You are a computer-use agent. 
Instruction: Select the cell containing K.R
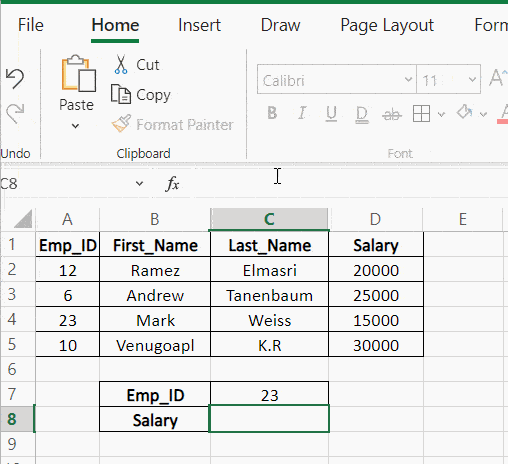[269, 345]
